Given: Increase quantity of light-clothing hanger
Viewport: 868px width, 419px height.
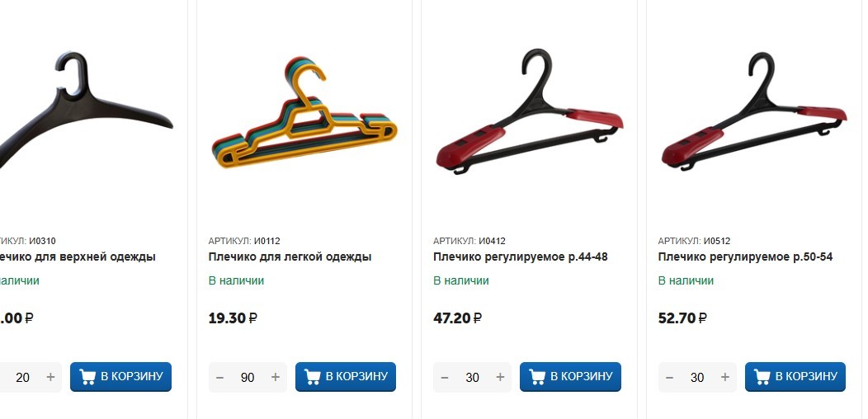Looking at the screenshot, I should point(275,378).
